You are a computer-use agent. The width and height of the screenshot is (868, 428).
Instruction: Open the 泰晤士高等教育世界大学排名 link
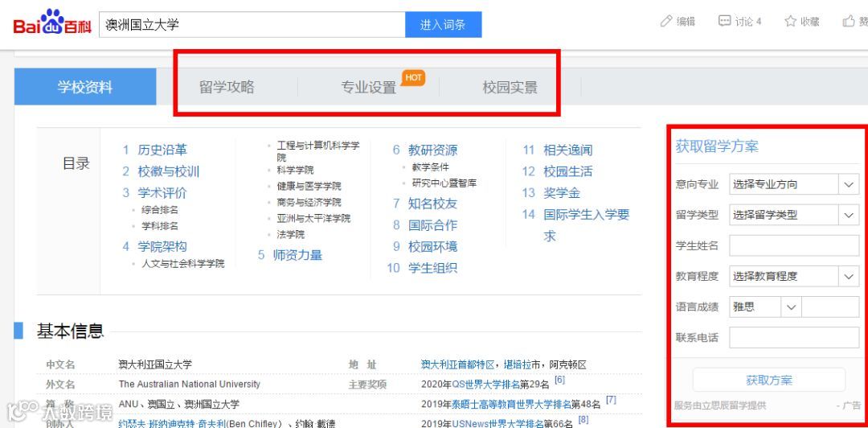click(x=511, y=404)
